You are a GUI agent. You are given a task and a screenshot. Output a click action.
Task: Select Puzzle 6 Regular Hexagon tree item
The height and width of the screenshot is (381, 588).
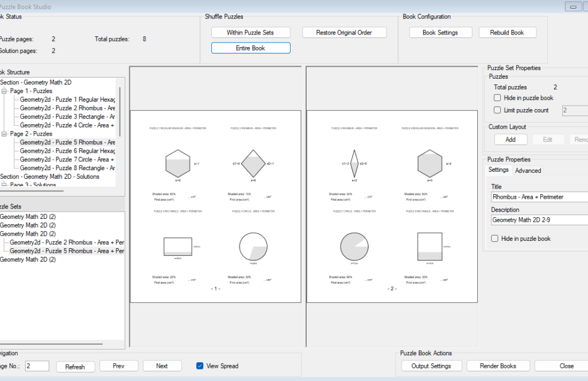click(68, 151)
